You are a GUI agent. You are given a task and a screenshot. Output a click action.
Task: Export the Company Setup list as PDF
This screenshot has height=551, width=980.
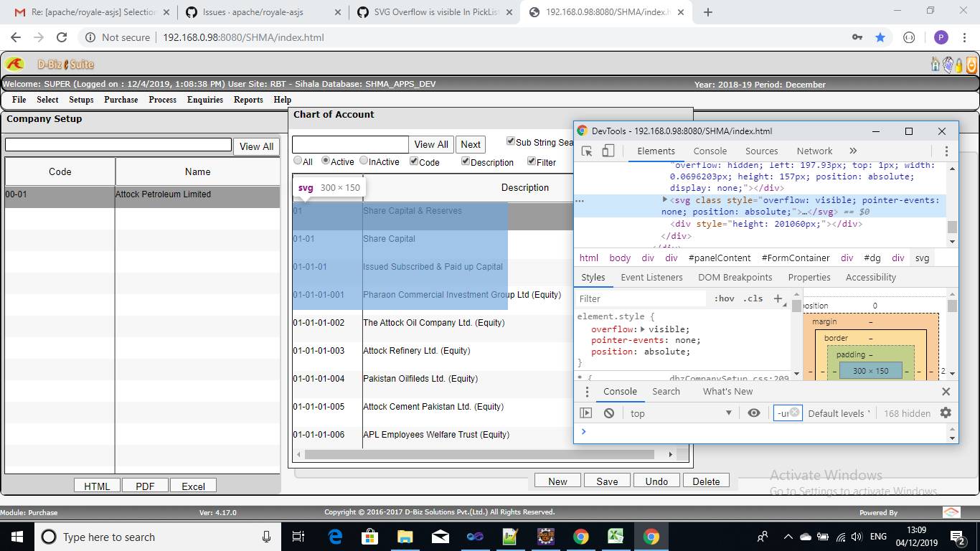[145, 486]
